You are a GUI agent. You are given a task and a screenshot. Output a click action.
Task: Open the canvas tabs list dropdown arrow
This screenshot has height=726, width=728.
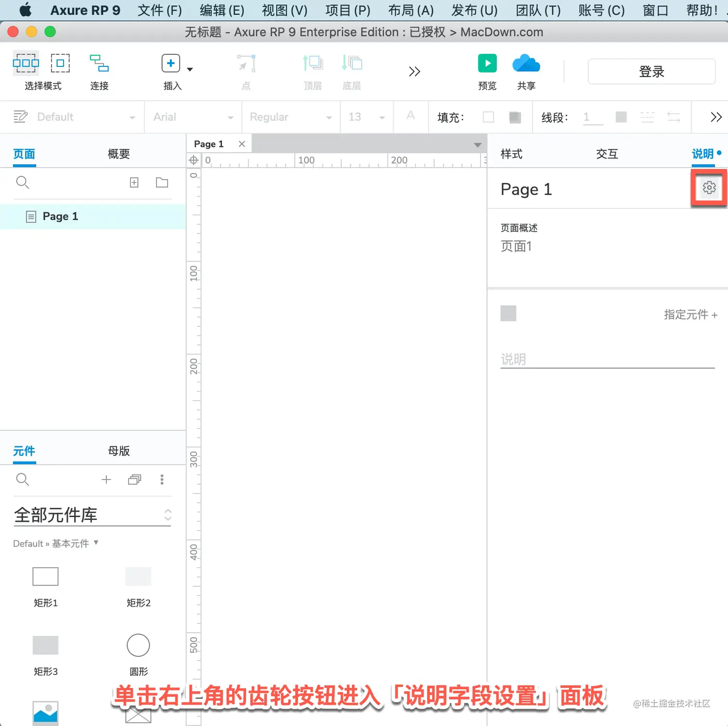click(477, 145)
